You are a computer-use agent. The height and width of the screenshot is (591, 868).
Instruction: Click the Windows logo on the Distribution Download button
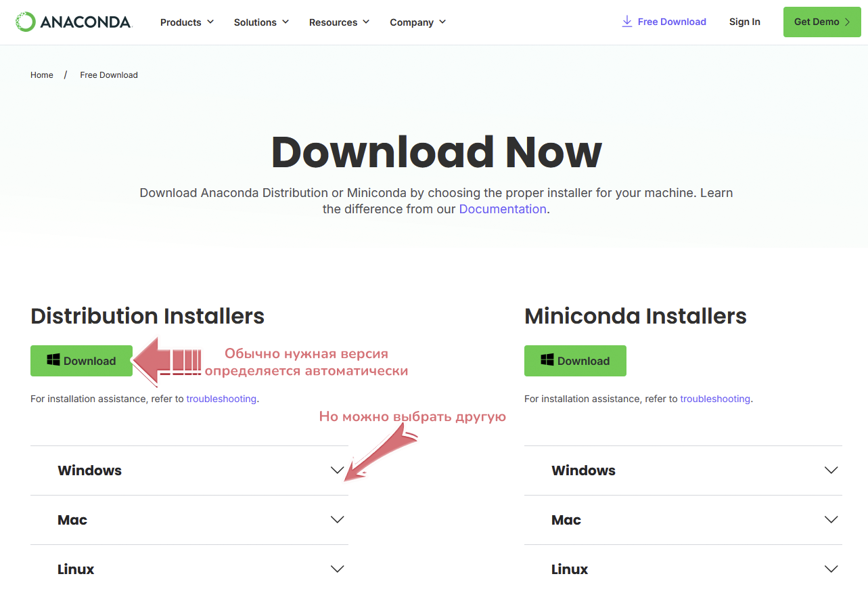[x=53, y=360]
